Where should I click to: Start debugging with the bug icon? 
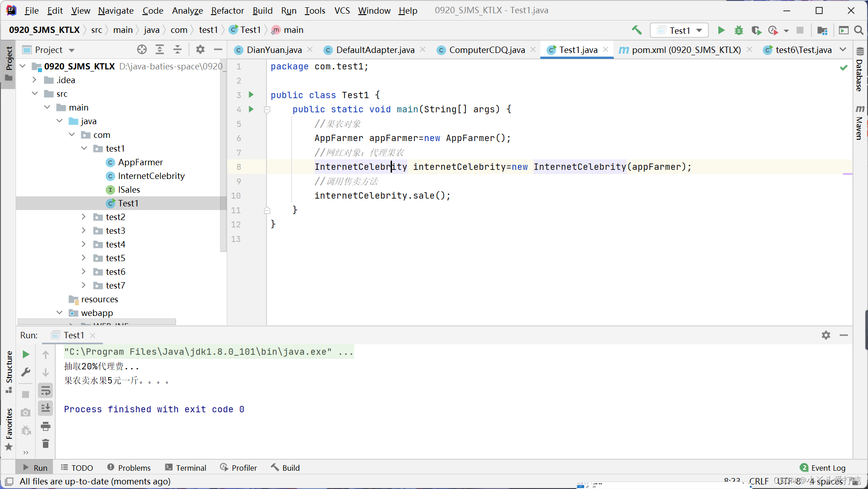[738, 30]
